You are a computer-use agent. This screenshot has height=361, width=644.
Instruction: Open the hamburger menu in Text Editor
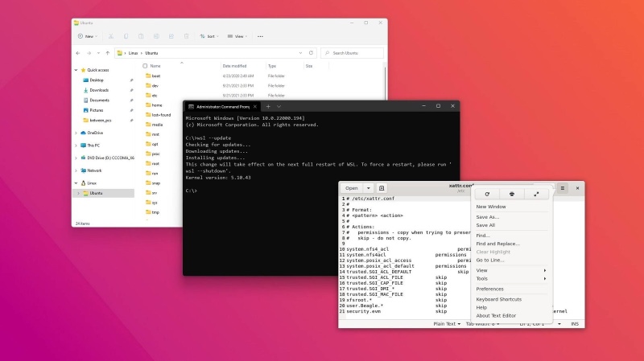[563, 187]
